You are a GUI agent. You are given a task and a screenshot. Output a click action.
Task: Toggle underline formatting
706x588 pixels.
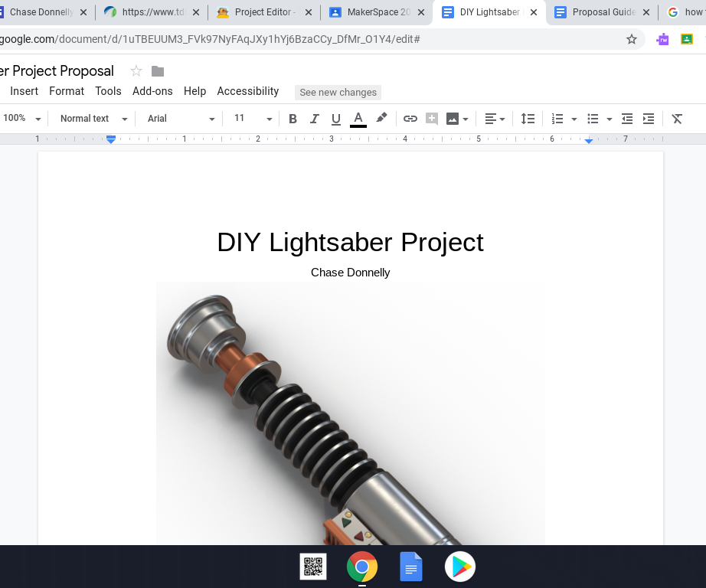(x=335, y=119)
